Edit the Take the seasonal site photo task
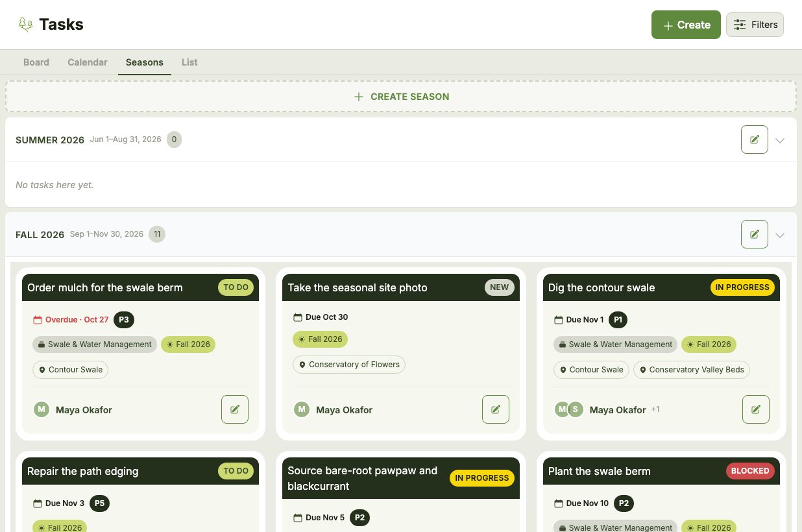 click(x=496, y=409)
